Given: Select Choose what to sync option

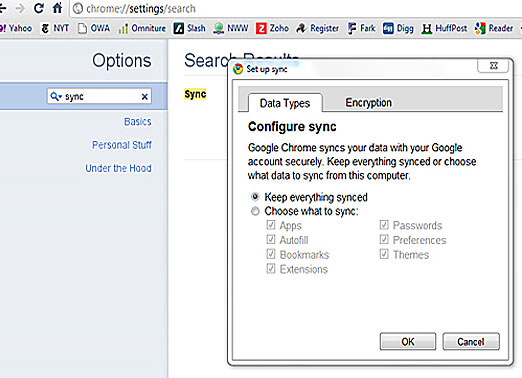Looking at the screenshot, I should pos(255,211).
